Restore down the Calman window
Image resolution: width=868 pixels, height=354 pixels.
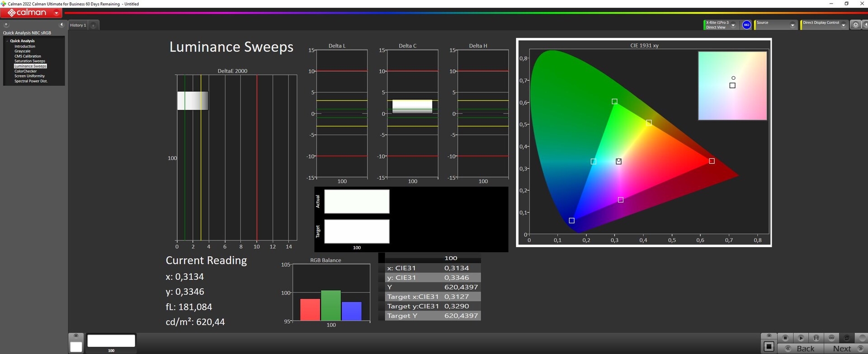847,4
